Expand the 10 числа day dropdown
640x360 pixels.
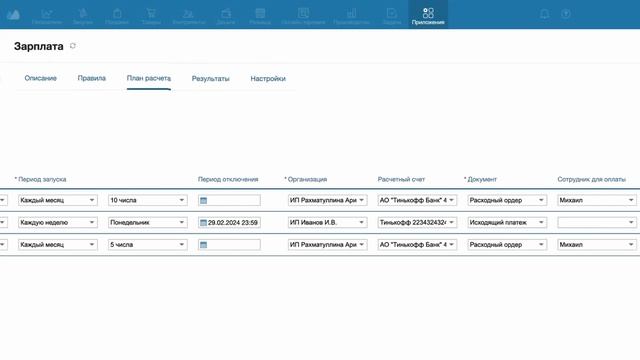pos(147,200)
